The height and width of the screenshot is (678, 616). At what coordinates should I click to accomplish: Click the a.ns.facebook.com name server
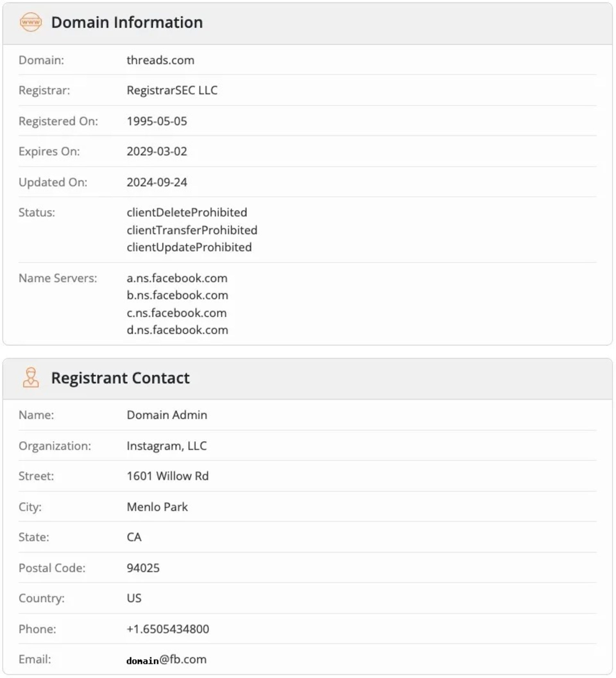pyautogui.click(x=177, y=278)
